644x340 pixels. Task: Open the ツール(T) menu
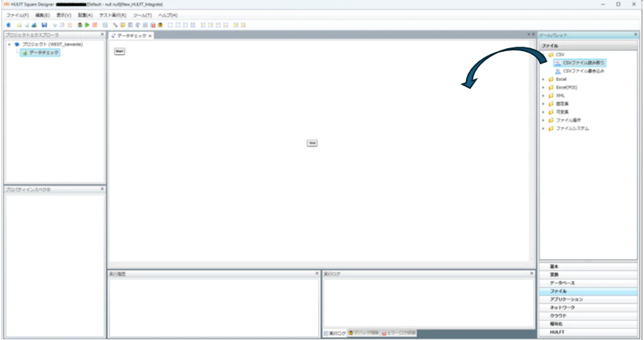(x=142, y=15)
